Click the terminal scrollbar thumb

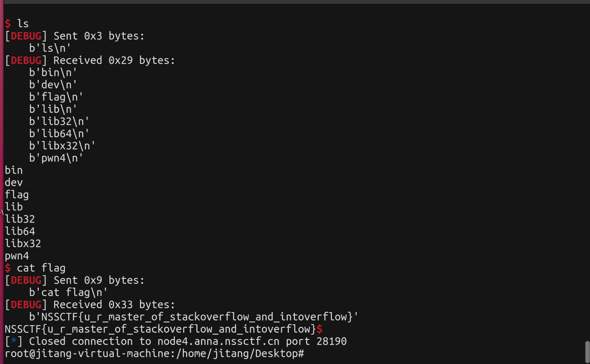pos(587,351)
